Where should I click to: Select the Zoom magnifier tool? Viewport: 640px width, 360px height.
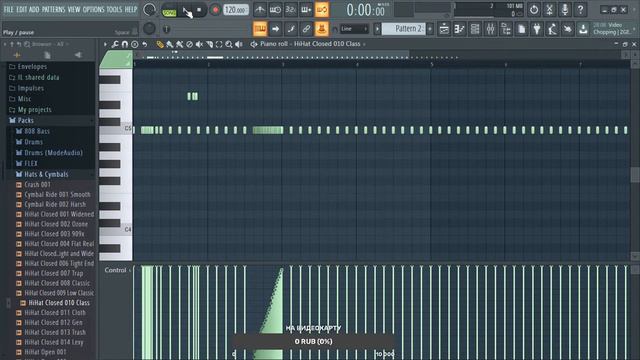point(229,44)
